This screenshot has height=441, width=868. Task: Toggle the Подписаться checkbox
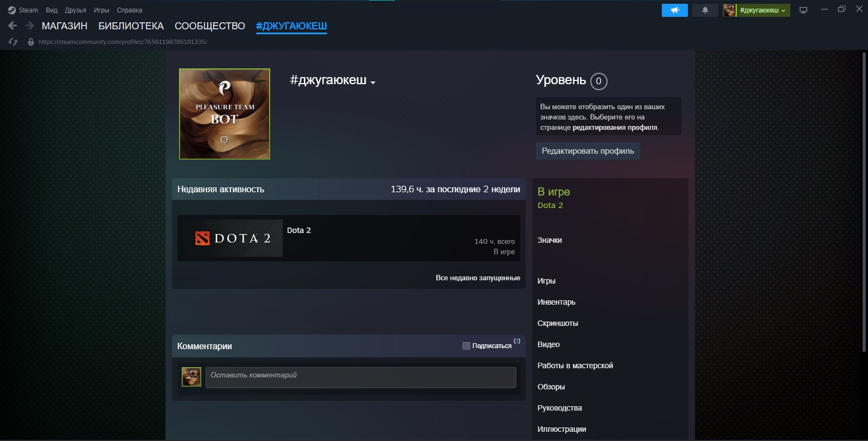point(466,346)
